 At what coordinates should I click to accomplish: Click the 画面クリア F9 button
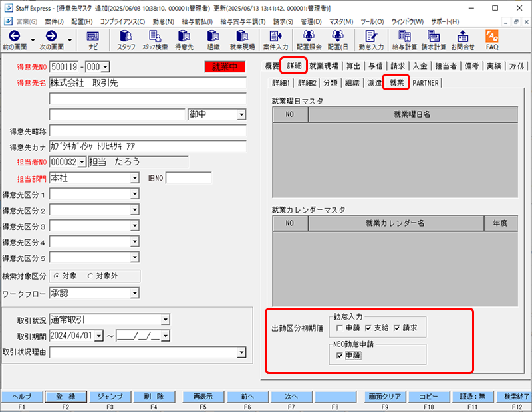(x=385, y=397)
